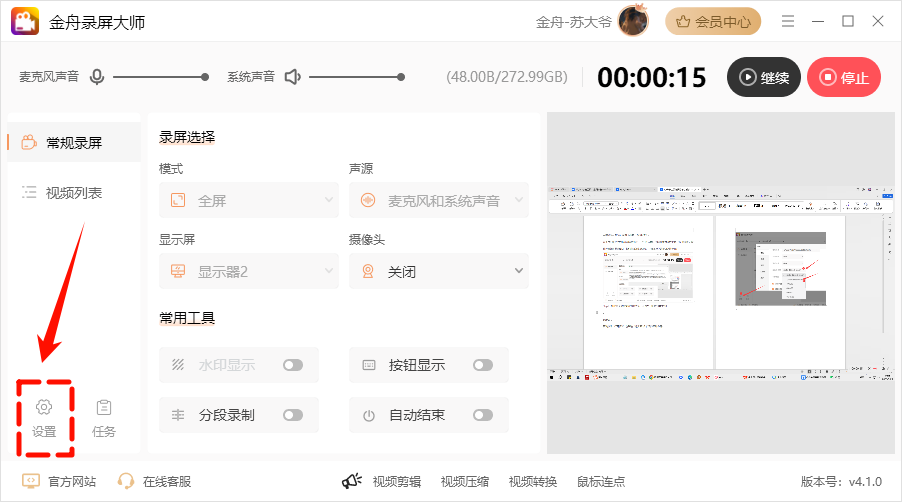Screen dimensions: 902x502
Task: Enable the 分段录制 switch
Action: tap(293, 415)
